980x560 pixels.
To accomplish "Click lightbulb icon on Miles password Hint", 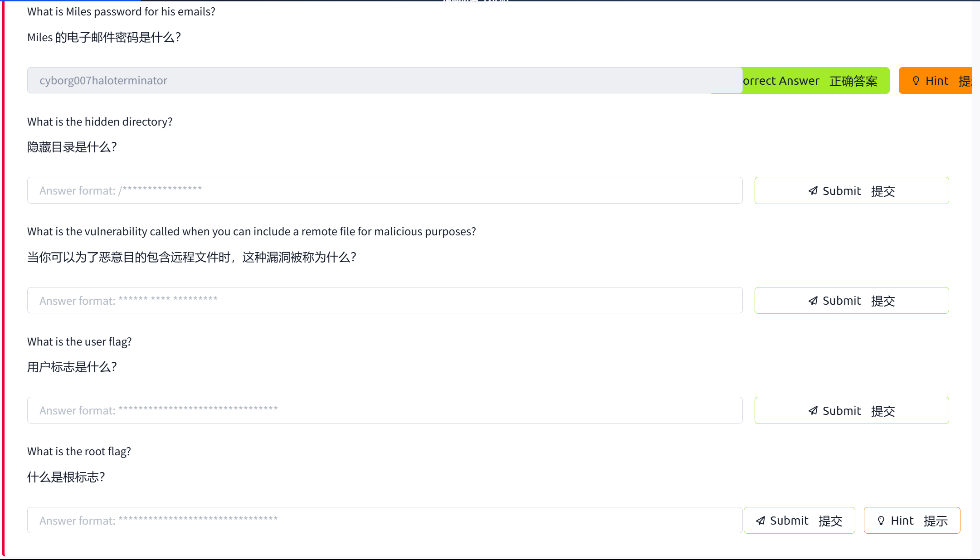I will 916,81.
